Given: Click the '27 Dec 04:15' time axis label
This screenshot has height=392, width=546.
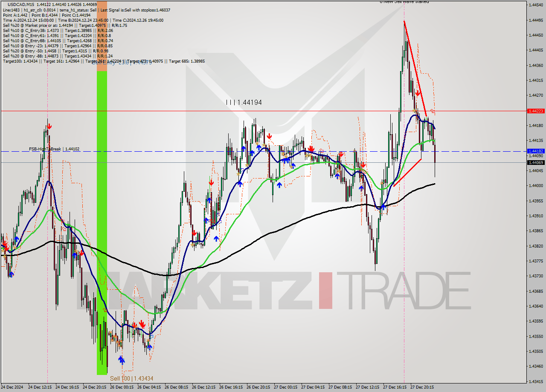Looking at the screenshot, I should pos(313,387).
